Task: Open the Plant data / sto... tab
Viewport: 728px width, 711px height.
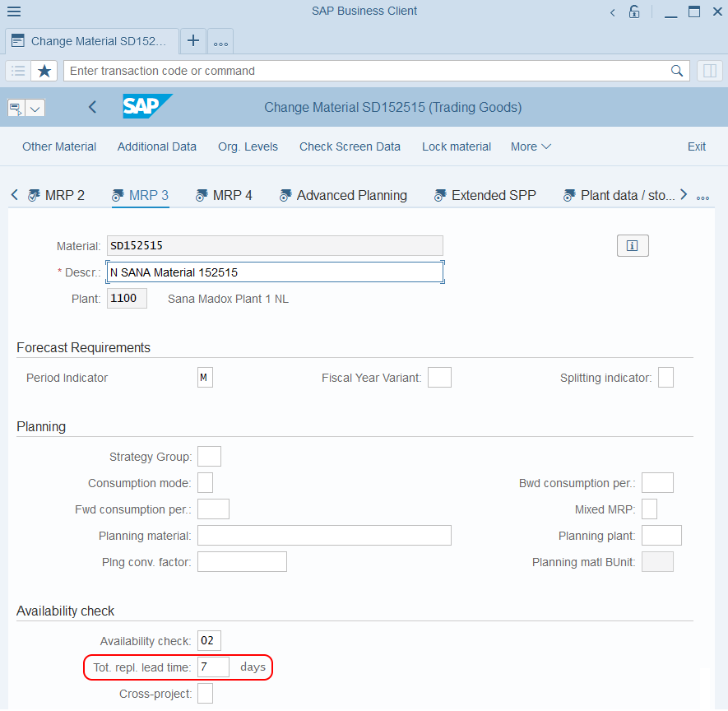Action: 619,195
